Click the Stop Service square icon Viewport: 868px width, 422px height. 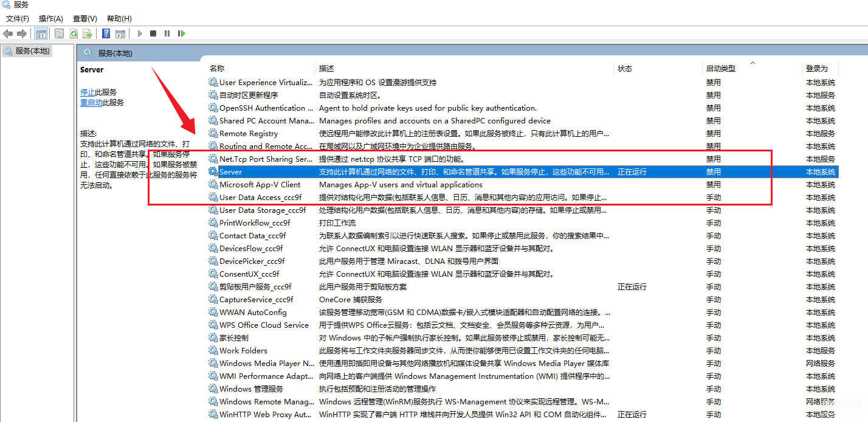click(153, 33)
